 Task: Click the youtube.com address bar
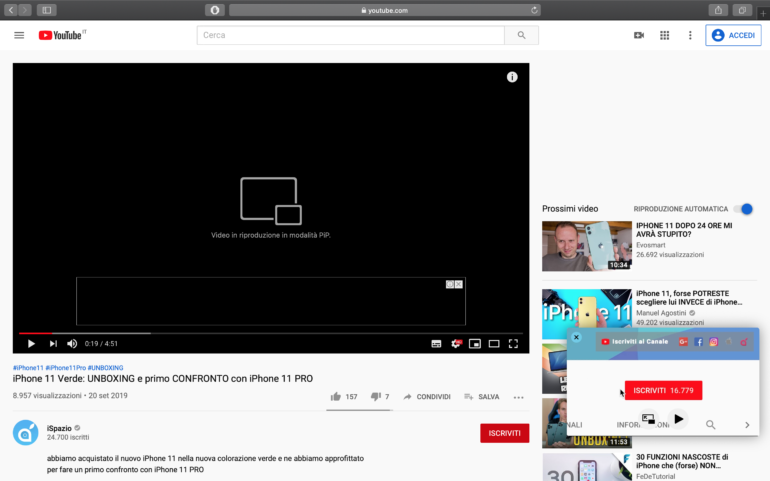[385, 10]
